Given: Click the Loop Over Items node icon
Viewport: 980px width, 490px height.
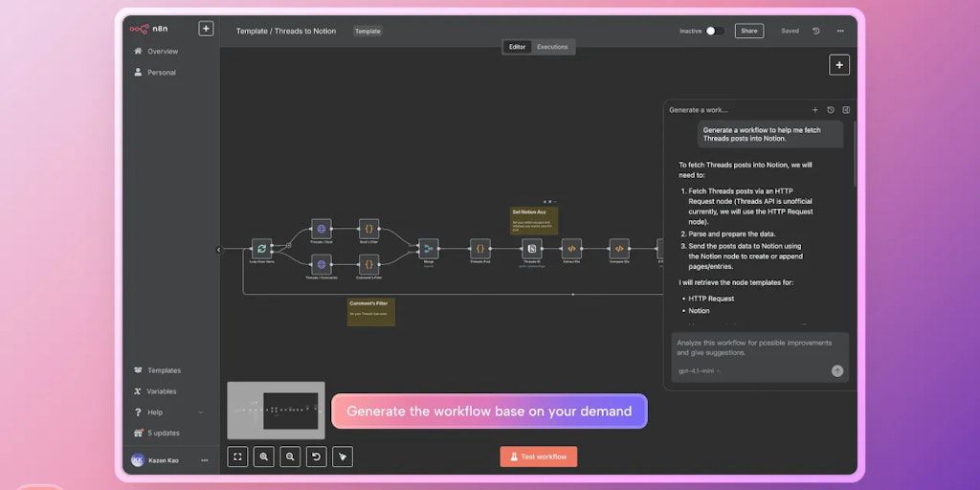Looking at the screenshot, I should click(x=261, y=249).
